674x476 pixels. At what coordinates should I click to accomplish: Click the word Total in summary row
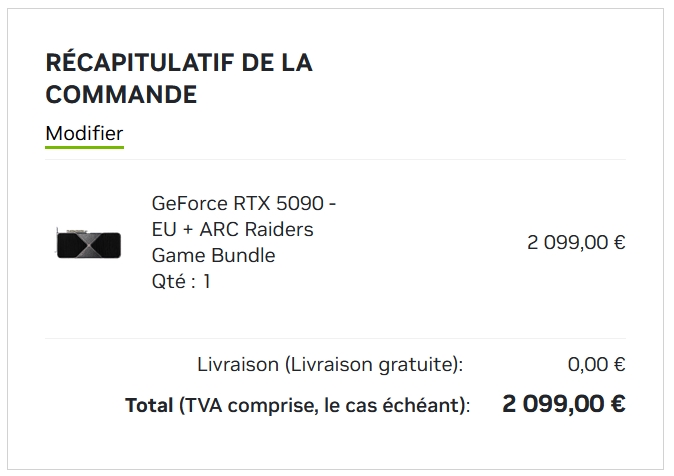pyautogui.click(x=150, y=405)
